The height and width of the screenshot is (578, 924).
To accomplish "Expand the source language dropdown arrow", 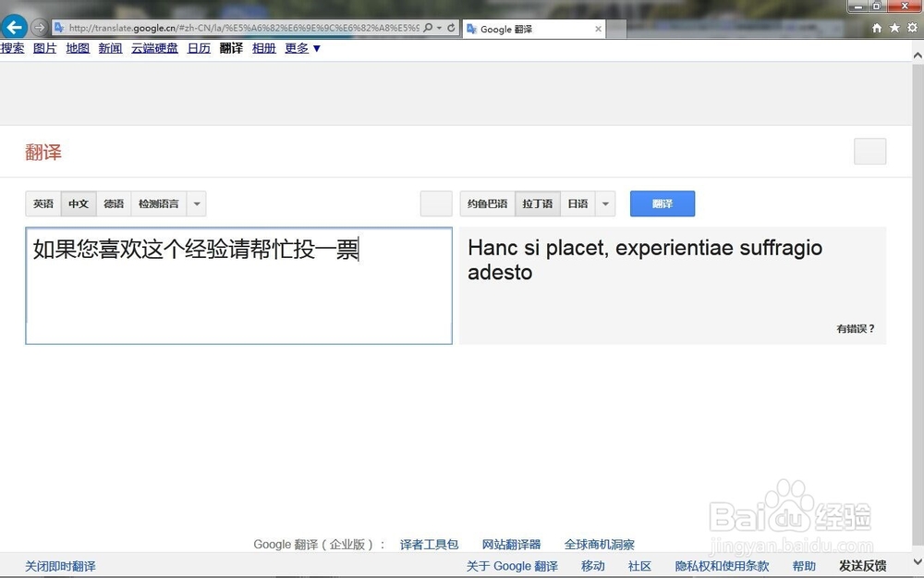I will click(197, 204).
